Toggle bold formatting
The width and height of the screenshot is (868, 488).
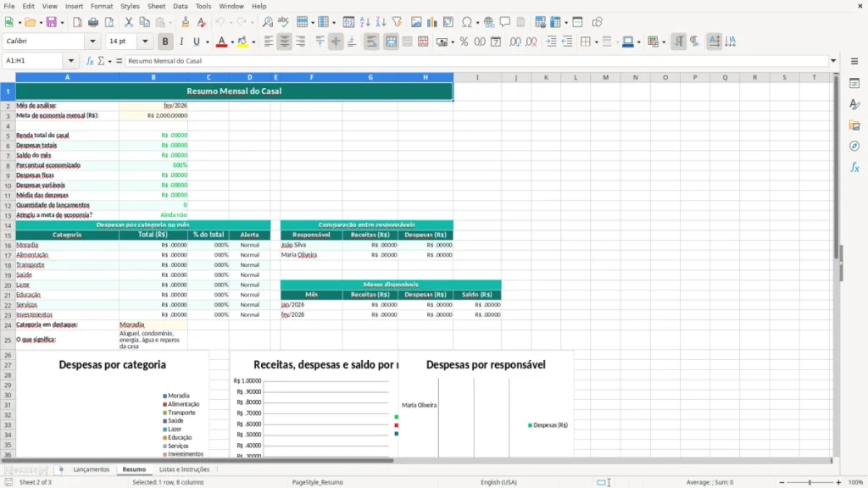[165, 42]
